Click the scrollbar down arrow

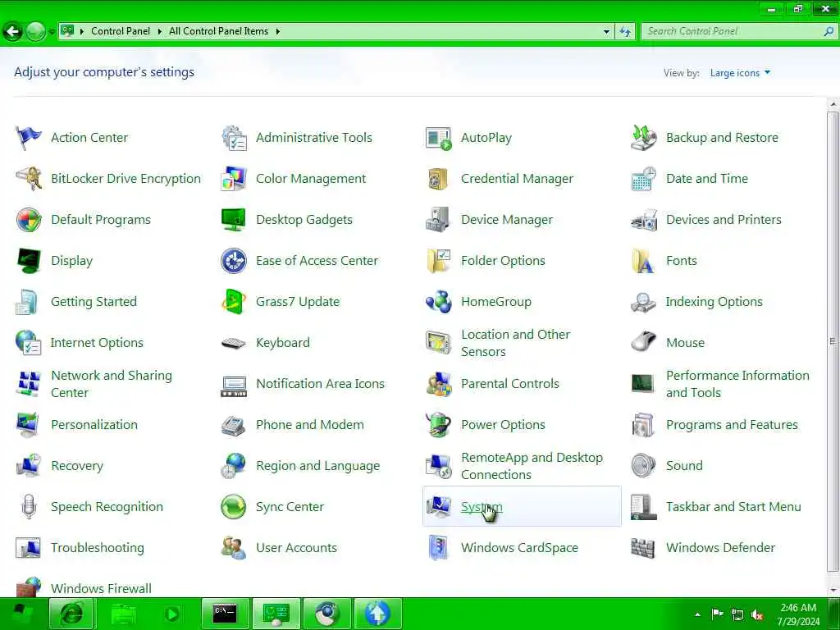[833, 591]
